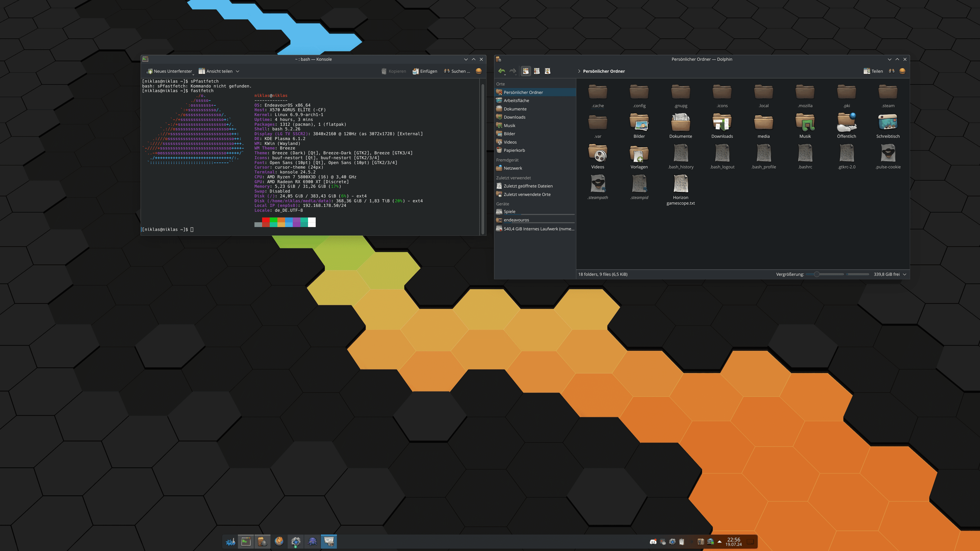The width and height of the screenshot is (980, 551).
Task: Open the application launcher on the taskbar
Action: [x=230, y=542]
